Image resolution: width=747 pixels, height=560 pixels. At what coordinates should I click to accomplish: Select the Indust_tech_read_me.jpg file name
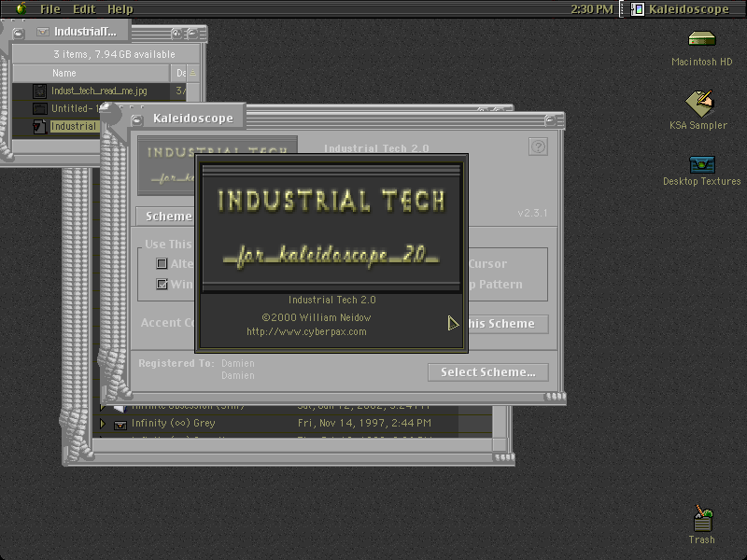click(99, 91)
